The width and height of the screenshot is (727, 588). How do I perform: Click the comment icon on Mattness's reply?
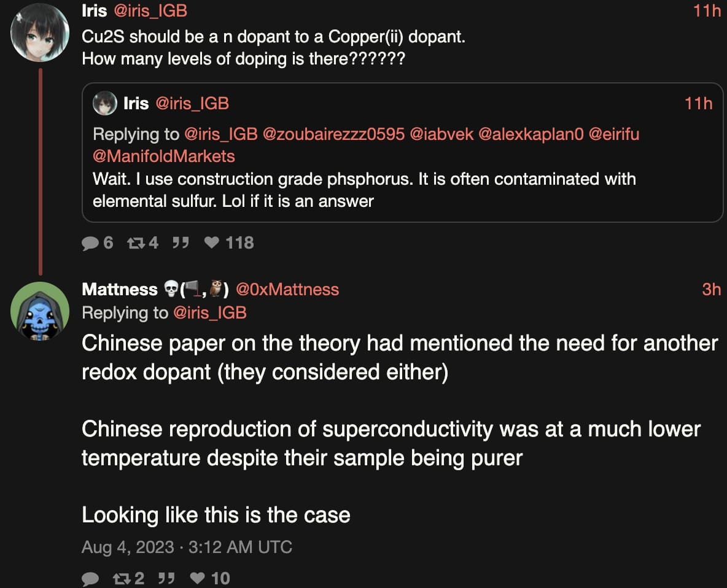point(90,578)
